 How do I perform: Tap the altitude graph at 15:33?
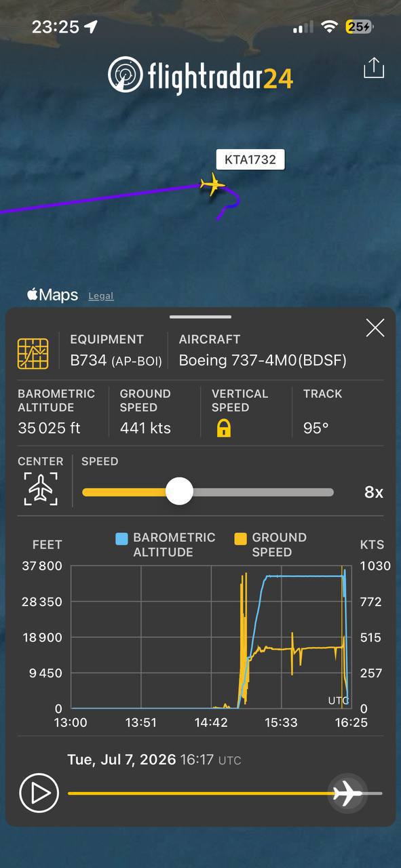point(282,576)
